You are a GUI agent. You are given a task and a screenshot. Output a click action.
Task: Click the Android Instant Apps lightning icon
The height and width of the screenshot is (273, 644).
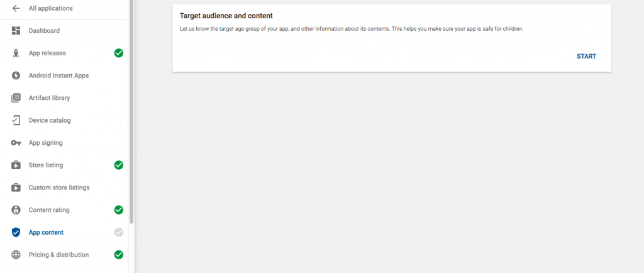click(x=16, y=75)
